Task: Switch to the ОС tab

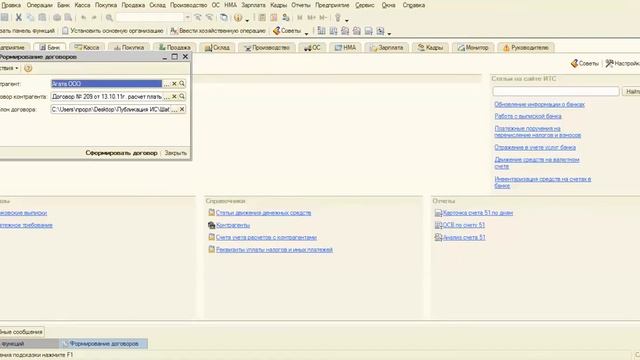Action: pyautogui.click(x=312, y=47)
